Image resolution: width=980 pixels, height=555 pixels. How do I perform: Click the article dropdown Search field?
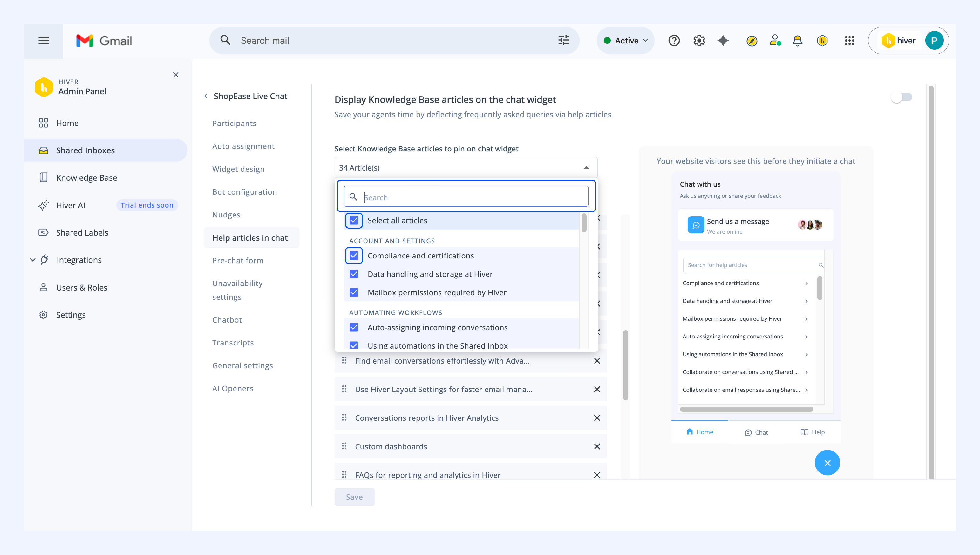click(466, 197)
